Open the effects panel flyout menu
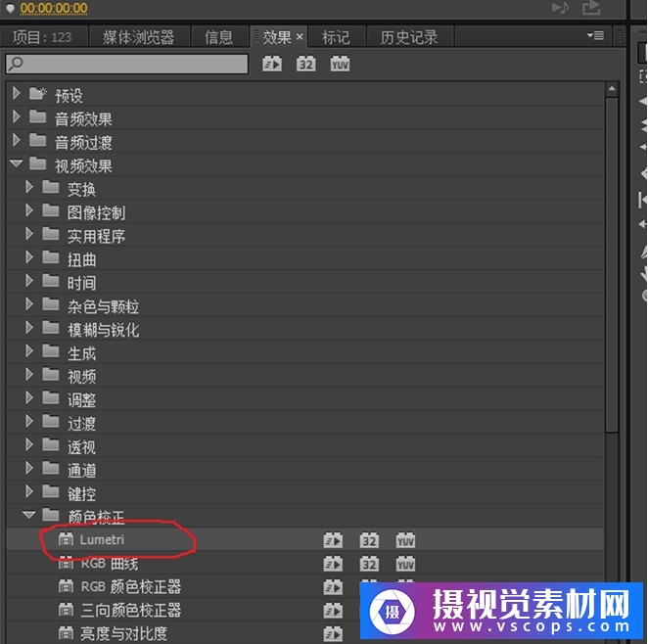Viewport: 648px width, 644px height. [x=595, y=36]
